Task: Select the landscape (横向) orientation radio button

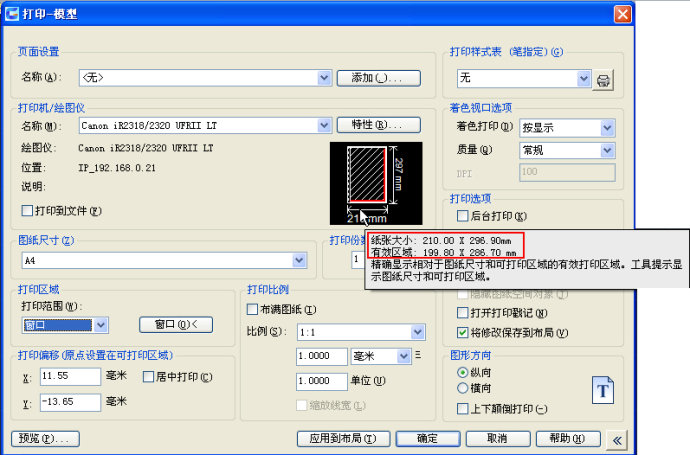Action: [x=462, y=388]
